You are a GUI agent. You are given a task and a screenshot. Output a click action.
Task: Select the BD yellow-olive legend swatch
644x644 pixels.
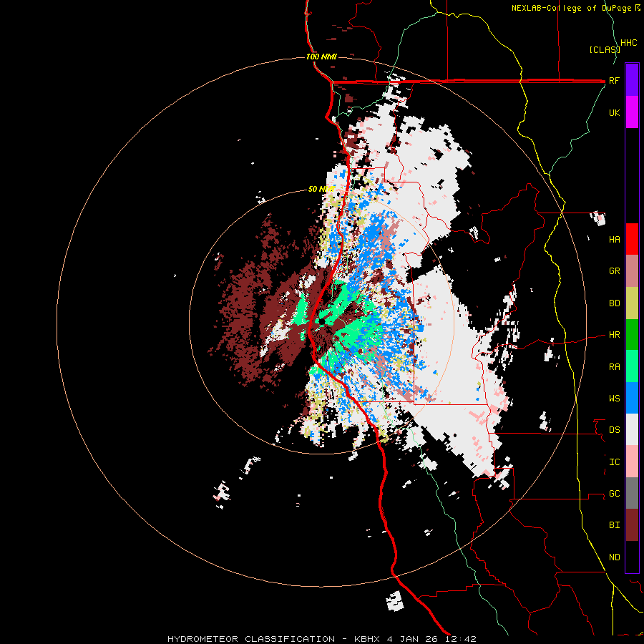click(x=632, y=303)
